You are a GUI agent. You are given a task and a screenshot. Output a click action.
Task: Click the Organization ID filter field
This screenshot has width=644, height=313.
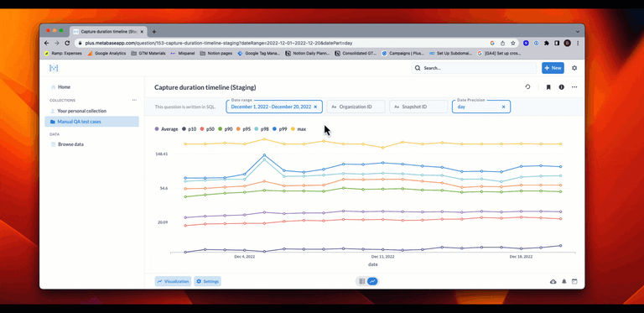356,107
